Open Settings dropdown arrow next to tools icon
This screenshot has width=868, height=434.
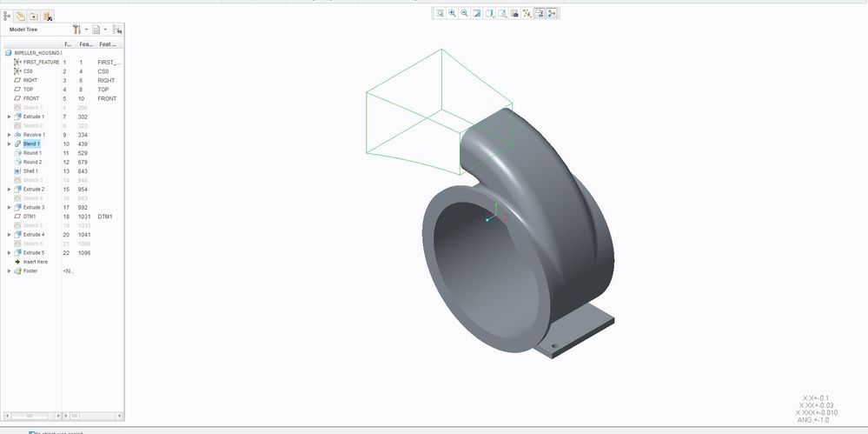[86, 30]
